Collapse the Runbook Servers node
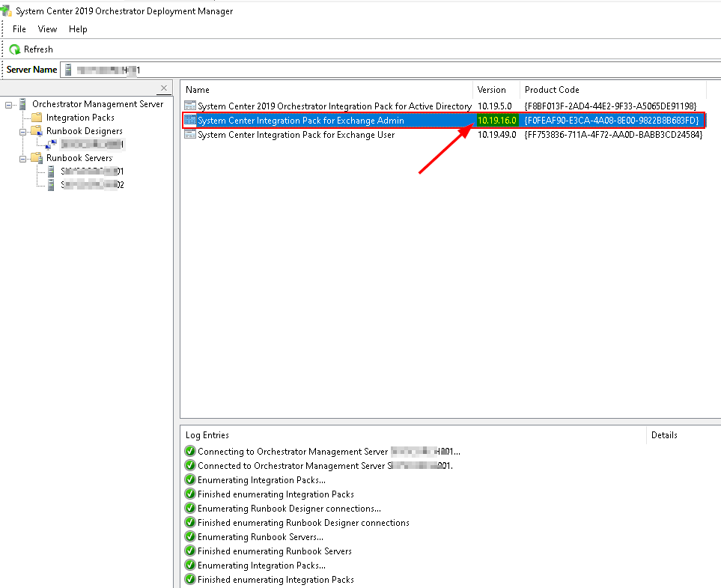 coord(22,159)
